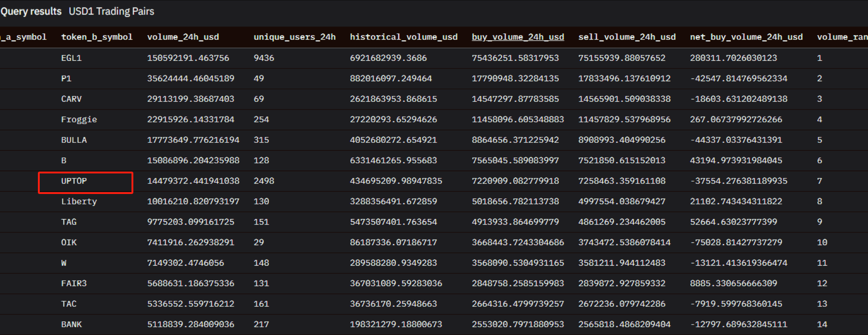Click historical volume 6921682939.3686
The width and height of the screenshot is (868, 335).
[x=388, y=58]
